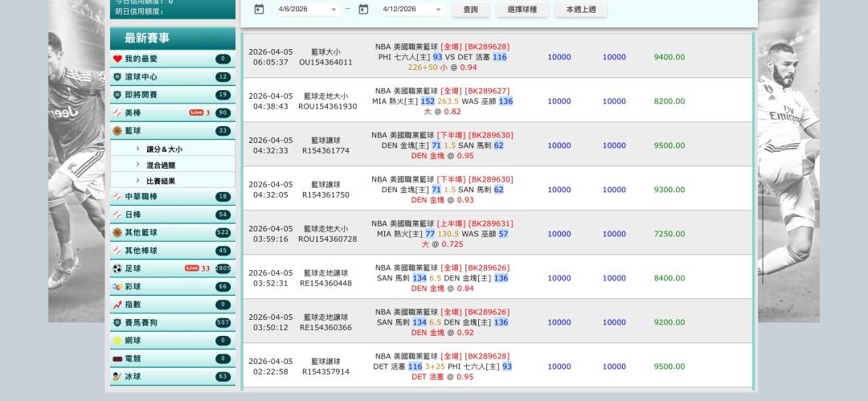Click bet line 226+50 小 @ 0.94
868x401 pixels.
point(442,68)
